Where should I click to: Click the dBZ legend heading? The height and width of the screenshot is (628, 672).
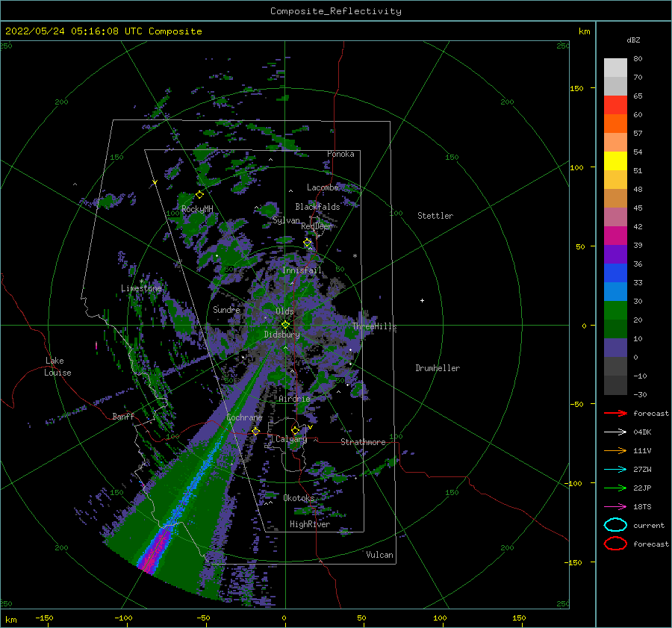click(633, 40)
